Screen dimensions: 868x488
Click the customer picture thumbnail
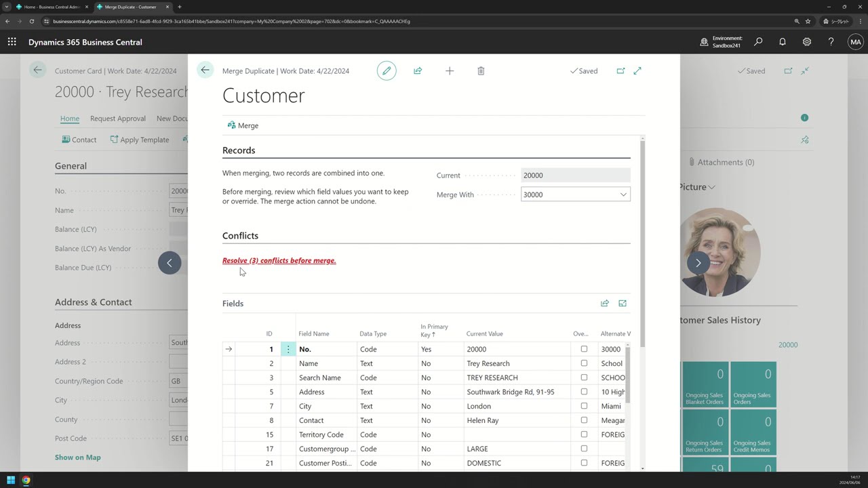pos(719,252)
